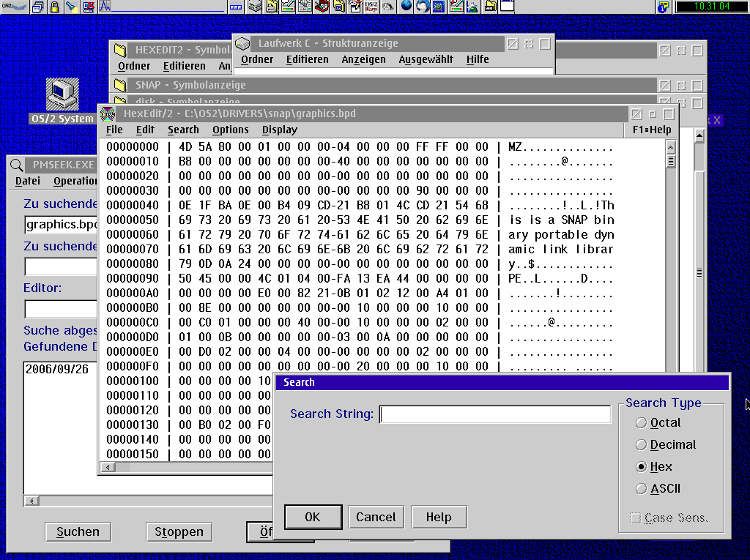Click the Laufwerk C drive title bar icon

click(243, 43)
